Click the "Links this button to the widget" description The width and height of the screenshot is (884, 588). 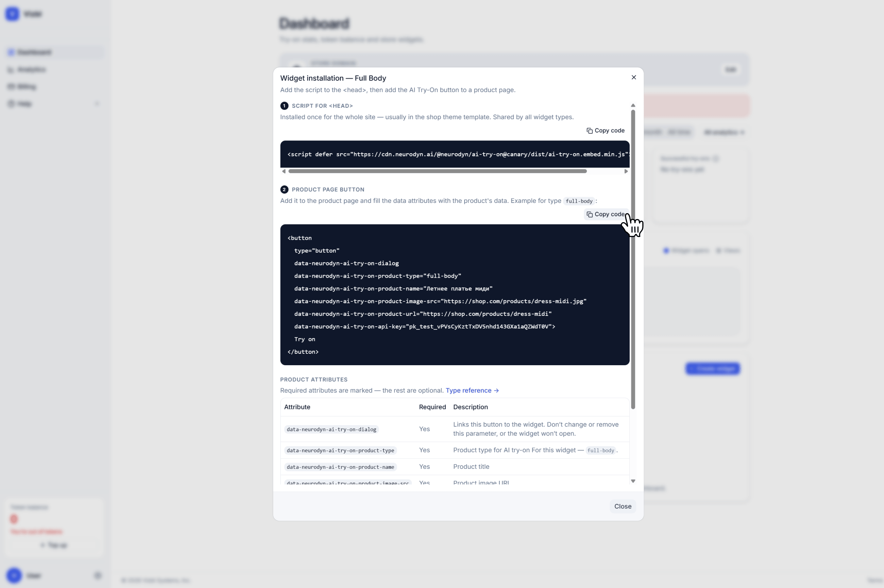pyautogui.click(x=536, y=429)
